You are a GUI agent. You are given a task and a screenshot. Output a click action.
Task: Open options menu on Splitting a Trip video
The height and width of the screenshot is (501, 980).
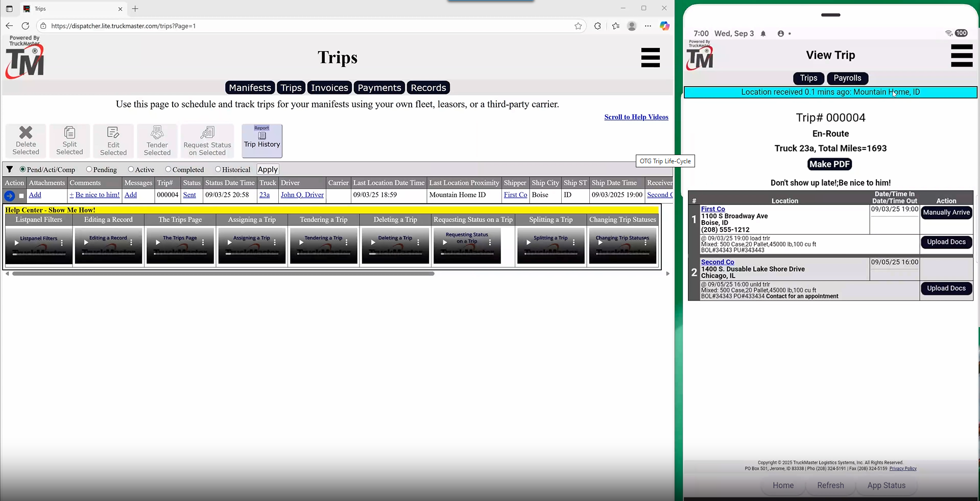(x=574, y=243)
